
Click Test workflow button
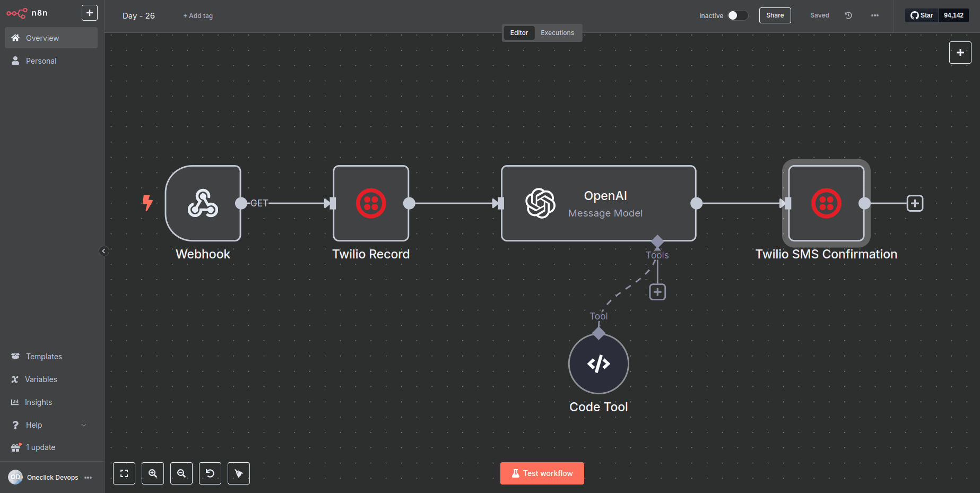click(x=542, y=473)
